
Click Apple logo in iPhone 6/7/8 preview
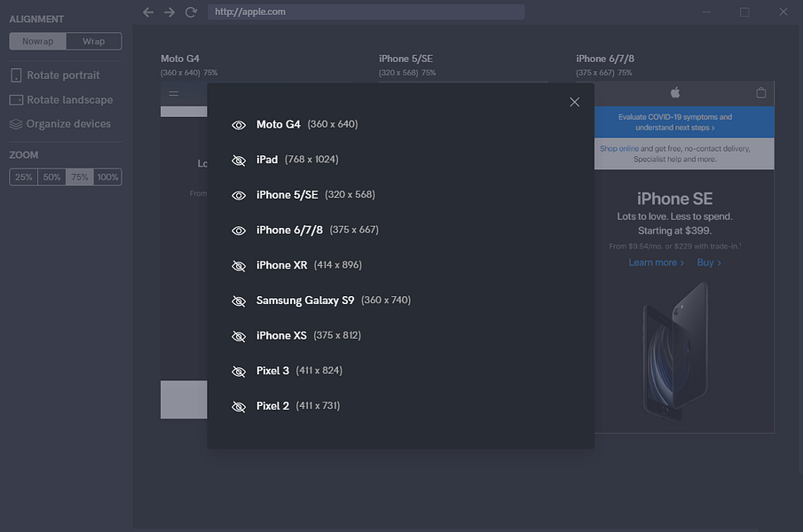675,92
